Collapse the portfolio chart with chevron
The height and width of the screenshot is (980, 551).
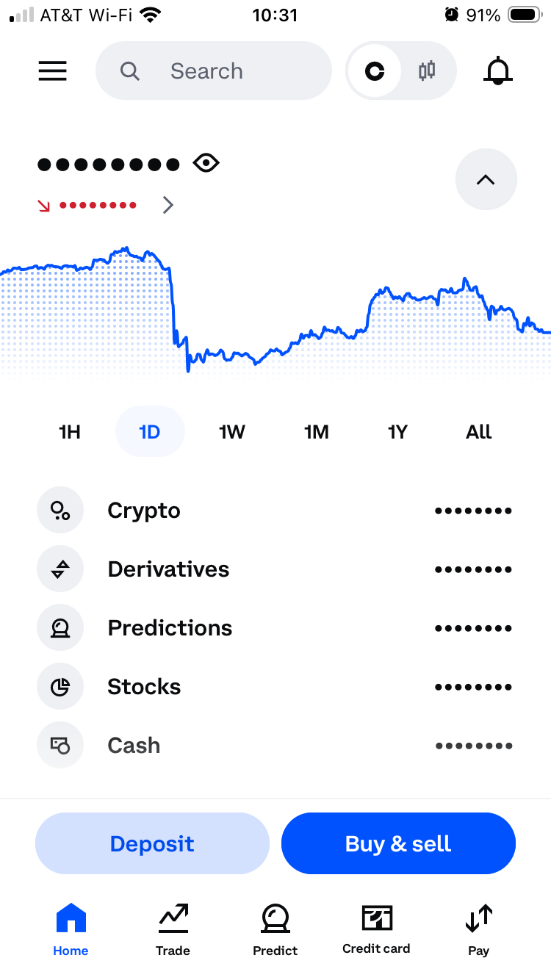[x=486, y=179]
